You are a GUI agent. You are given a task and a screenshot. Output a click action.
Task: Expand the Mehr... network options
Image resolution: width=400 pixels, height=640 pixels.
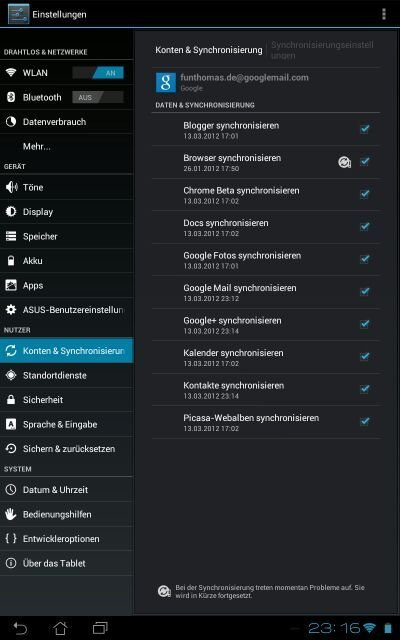coord(67,147)
